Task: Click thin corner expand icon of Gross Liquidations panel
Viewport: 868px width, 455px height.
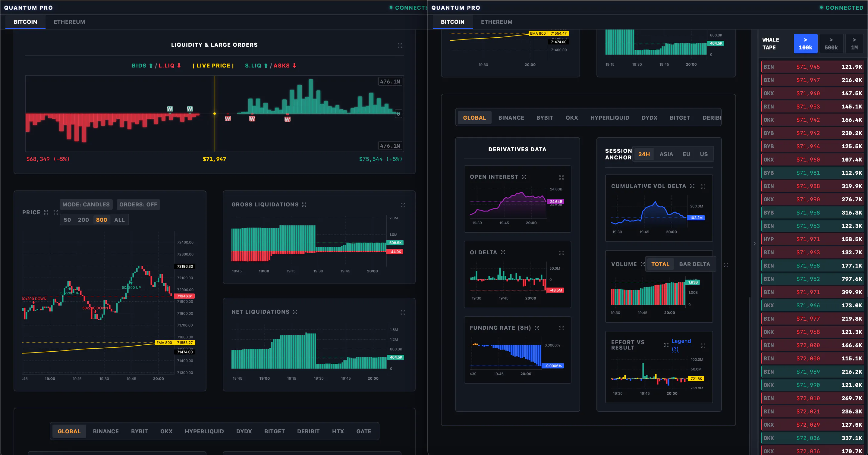Action: pyautogui.click(x=403, y=205)
